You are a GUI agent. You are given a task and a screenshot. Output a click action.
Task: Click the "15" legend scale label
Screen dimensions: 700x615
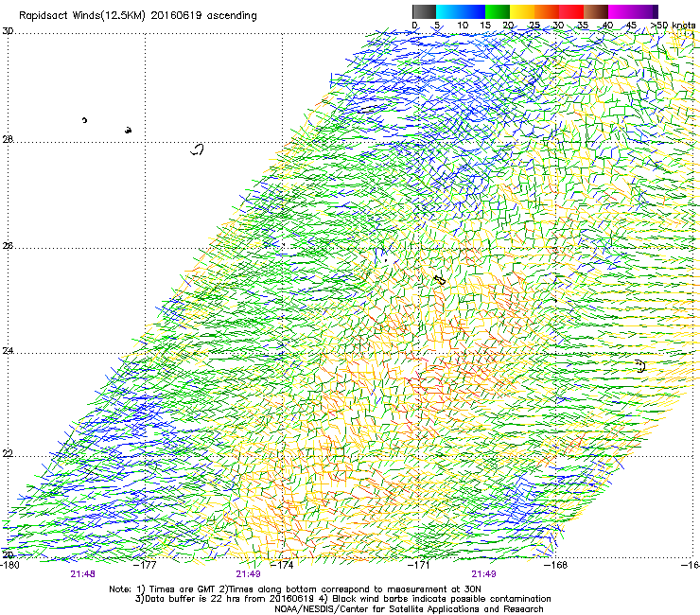pyautogui.click(x=485, y=26)
